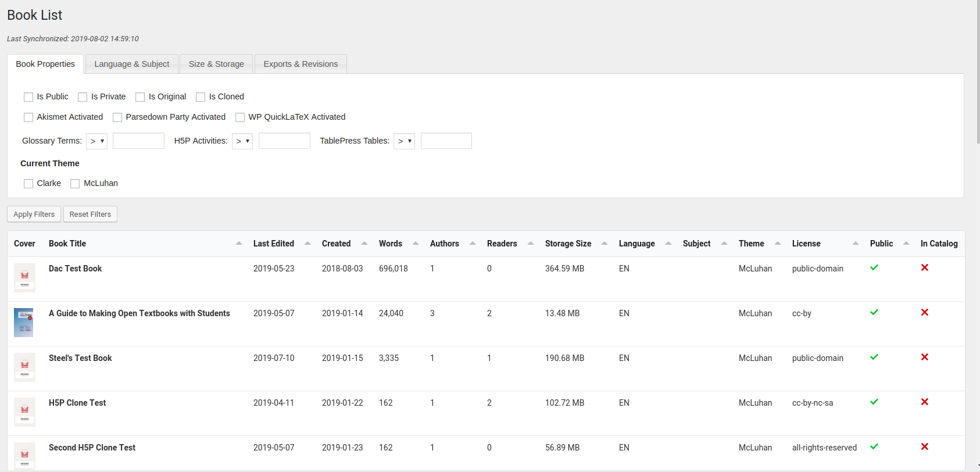Open the Glossary Terms operator dropdown
980x472 pixels.
pyautogui.click(x=96, y=141)
